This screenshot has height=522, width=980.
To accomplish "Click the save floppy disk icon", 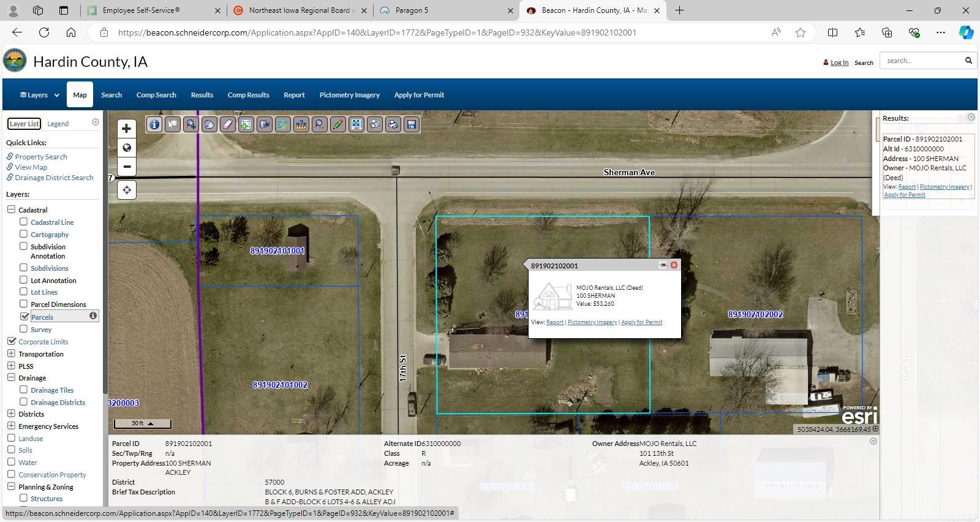I will tap(412, 124).
